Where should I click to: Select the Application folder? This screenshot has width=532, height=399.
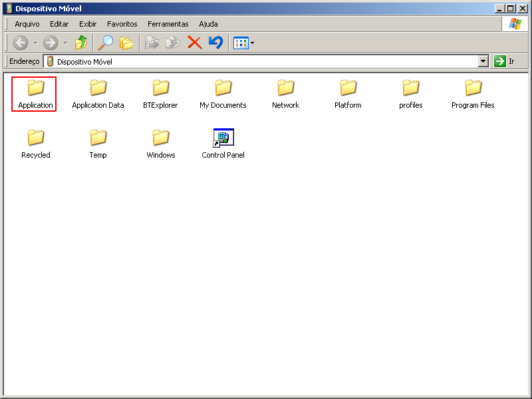click(36, 94)
